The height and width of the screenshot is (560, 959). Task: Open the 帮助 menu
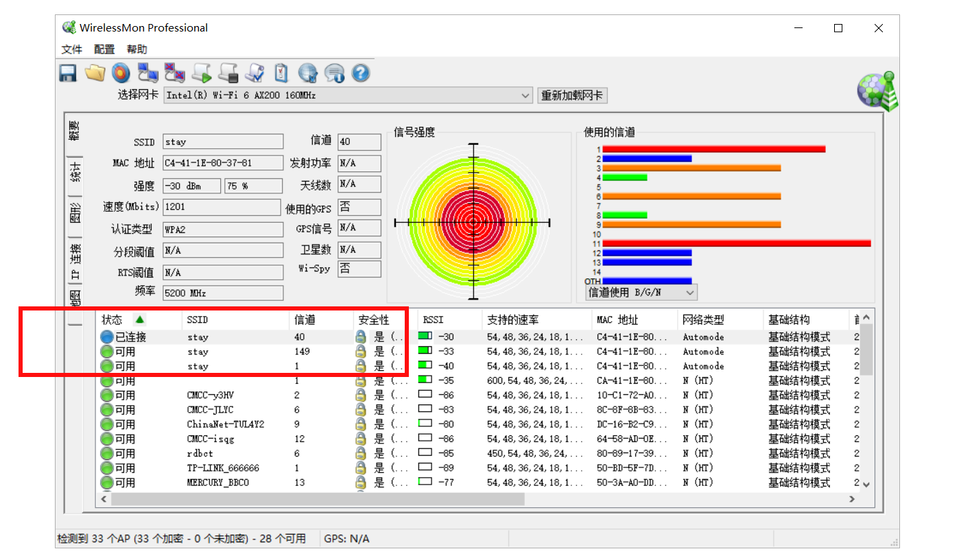coord(137,49)
